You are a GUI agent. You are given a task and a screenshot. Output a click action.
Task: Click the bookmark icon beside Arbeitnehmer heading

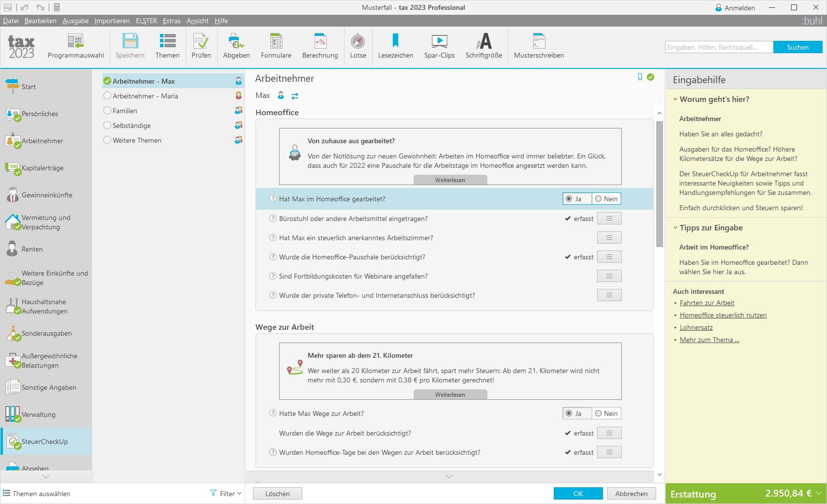pos(640,77)
